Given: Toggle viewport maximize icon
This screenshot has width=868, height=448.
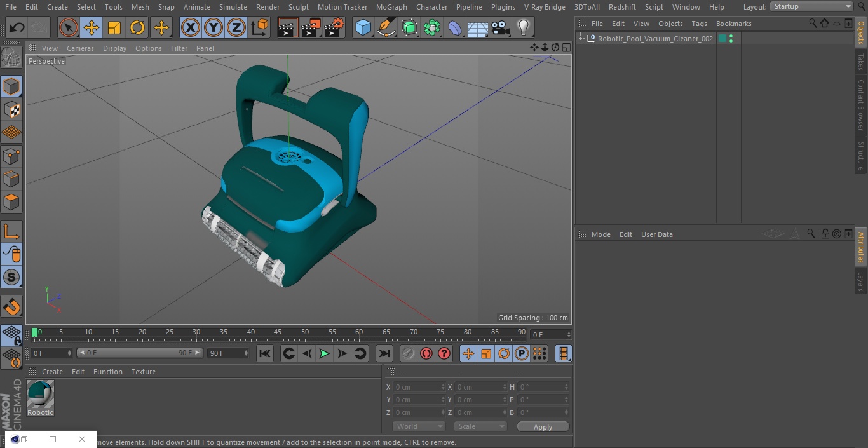Looking at the screenshot, I should point(566,48).
